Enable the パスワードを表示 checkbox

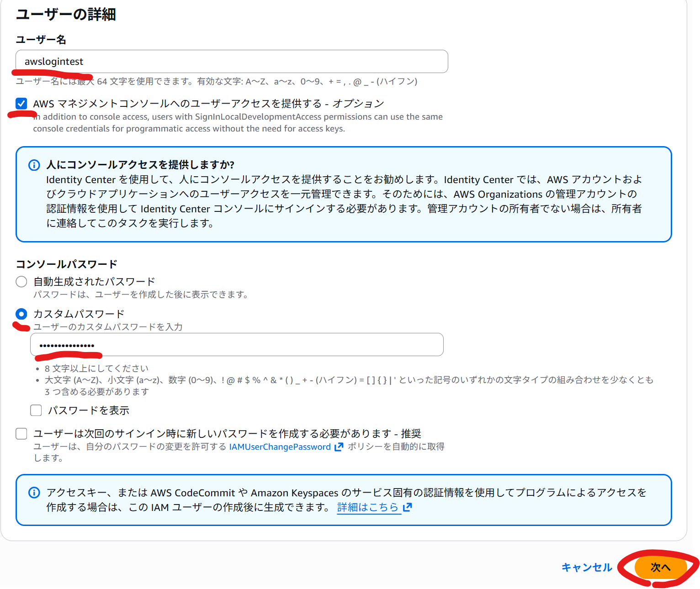pyautogui.click(x=36, y=410)
